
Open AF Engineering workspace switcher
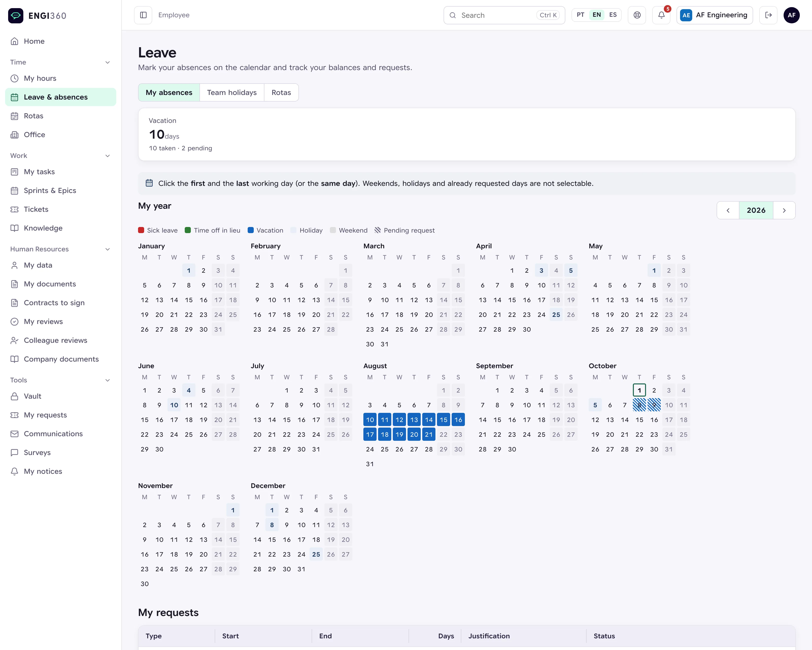(x=715, y=15)
